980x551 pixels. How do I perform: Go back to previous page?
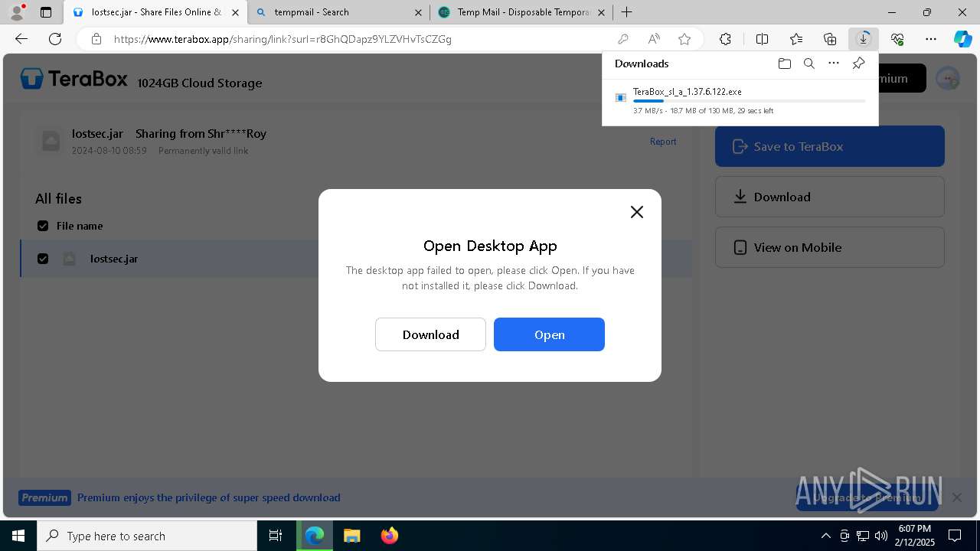(x=21, y=39)
